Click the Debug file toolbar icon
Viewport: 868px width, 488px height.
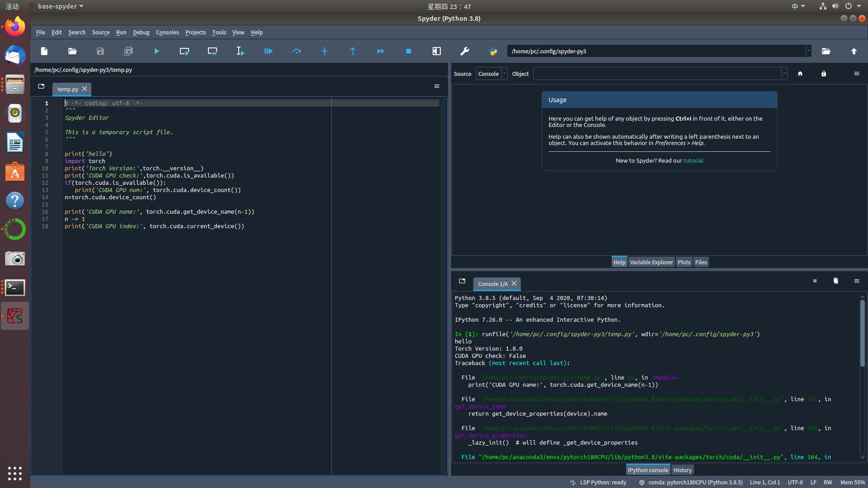(x=268, y=51)
